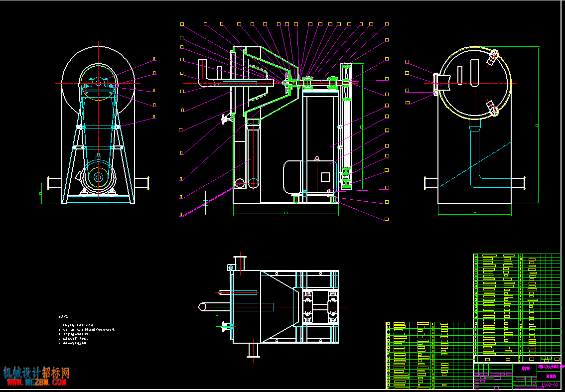Click the LS40-60 drawing number in title block

point(550,386)
